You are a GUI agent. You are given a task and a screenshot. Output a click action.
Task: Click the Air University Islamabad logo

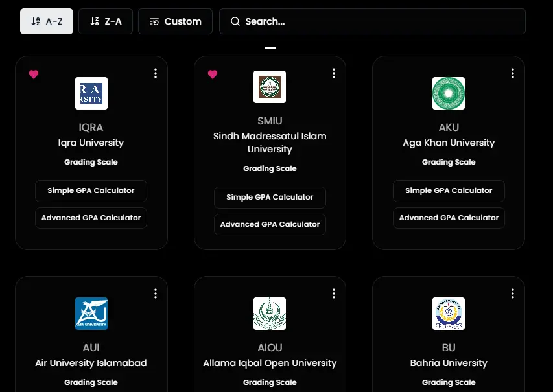[91, 314]
